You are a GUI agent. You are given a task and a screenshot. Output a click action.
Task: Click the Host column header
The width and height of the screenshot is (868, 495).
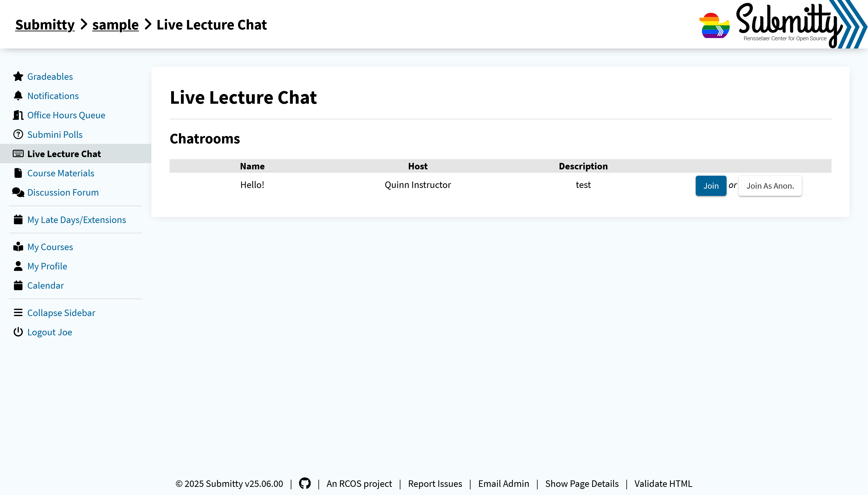[x=418, y=166]
